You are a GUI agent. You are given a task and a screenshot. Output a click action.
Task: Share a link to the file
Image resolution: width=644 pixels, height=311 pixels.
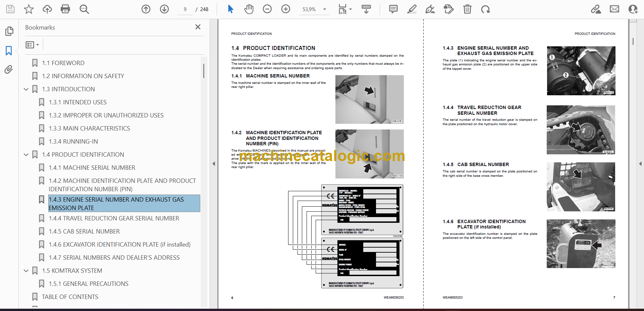tap(596, 9)
